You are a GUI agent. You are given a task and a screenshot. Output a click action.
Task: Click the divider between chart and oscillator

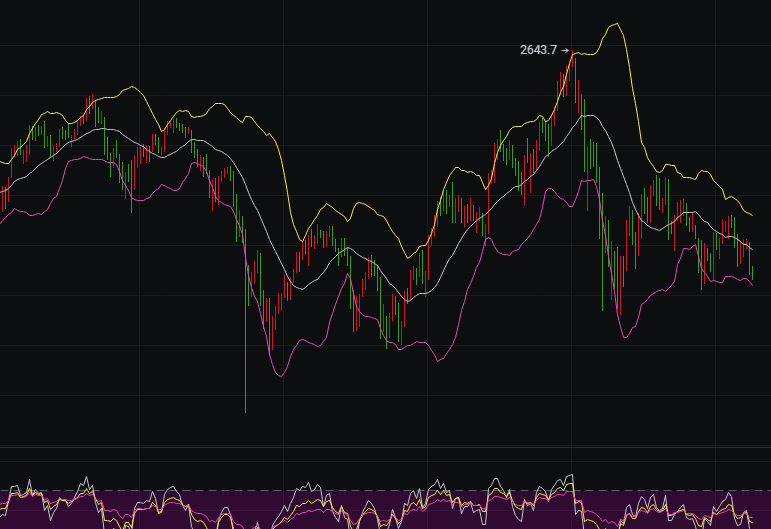(385, 447)
